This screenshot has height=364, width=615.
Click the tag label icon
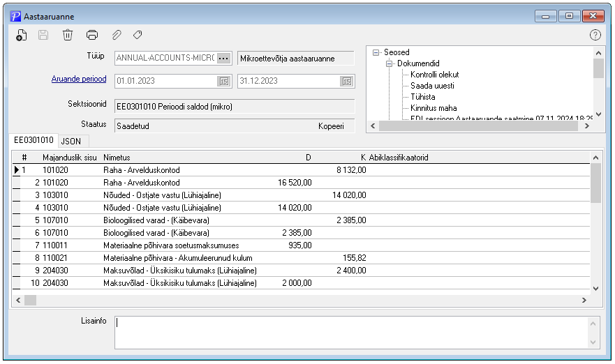tap(138, 35)
